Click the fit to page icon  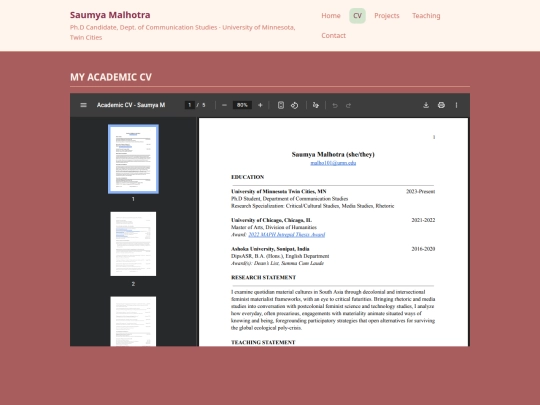[x=281, y=105]
